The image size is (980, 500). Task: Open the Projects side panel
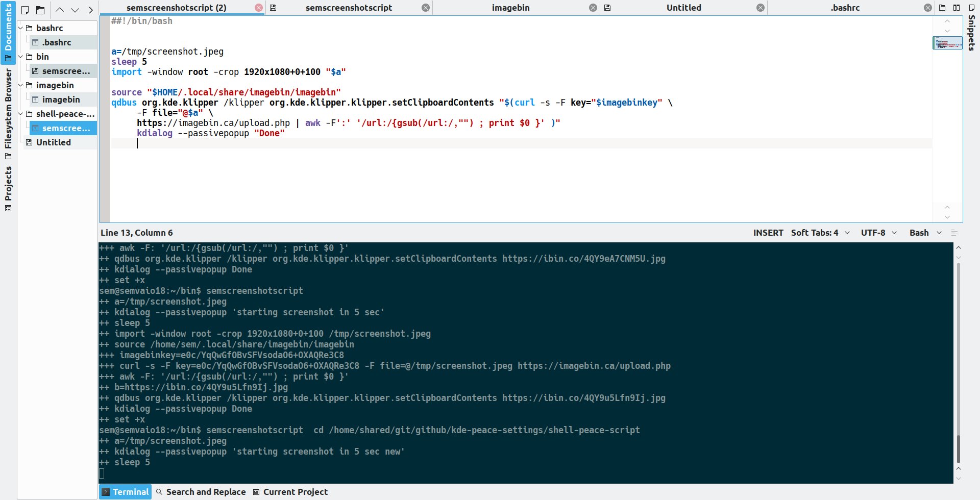coord(8,188)
